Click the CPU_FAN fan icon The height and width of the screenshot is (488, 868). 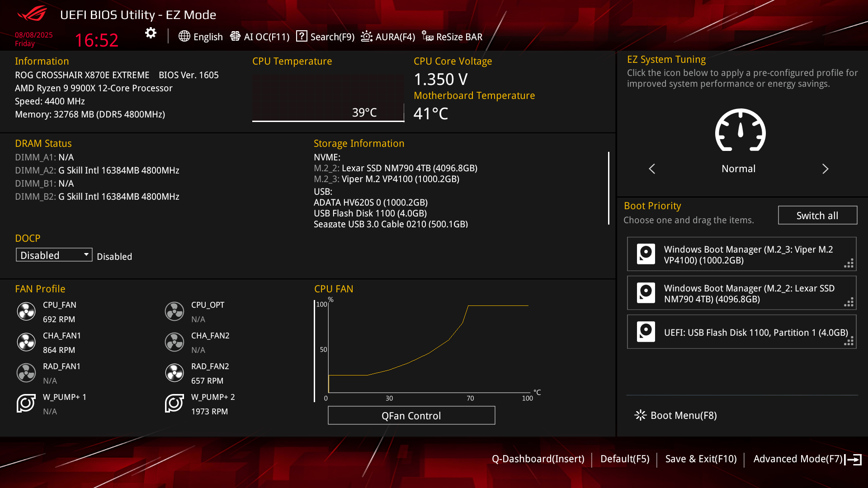click(x=26, y=311)
